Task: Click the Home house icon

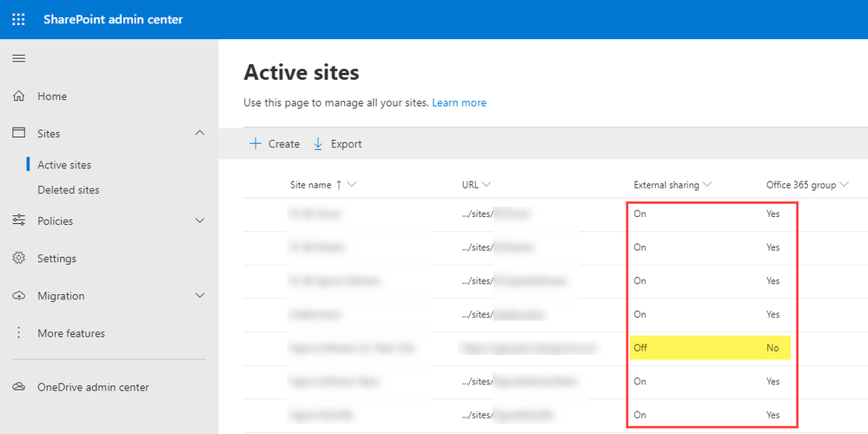Action: pyautogui.click(x=19, y=95)
